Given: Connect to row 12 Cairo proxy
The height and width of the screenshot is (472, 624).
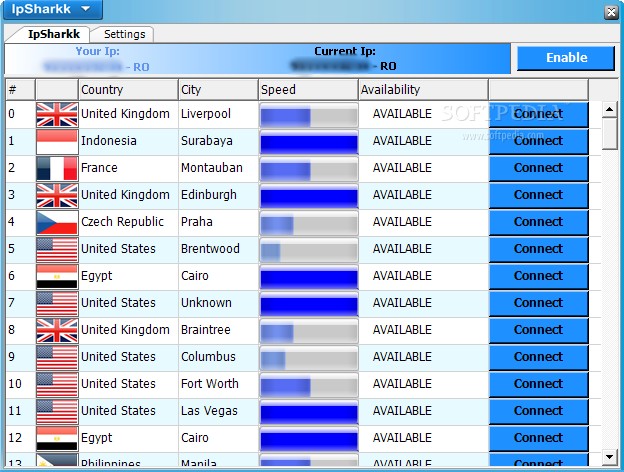Looking at the screenshot, I should coord(538,438).
